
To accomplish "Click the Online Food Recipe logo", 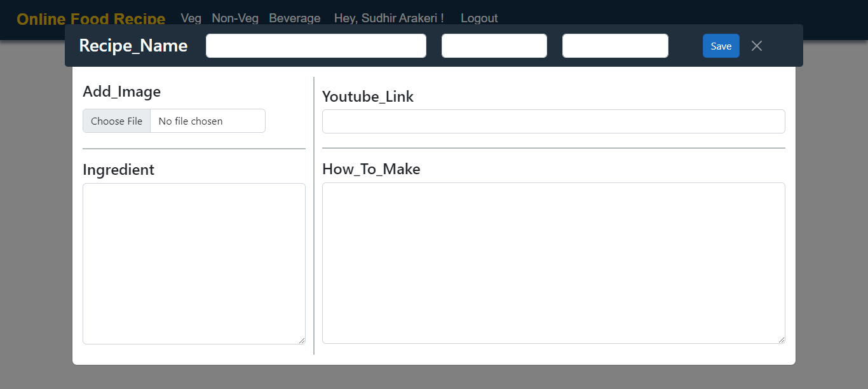I will [x=91, y=19].
